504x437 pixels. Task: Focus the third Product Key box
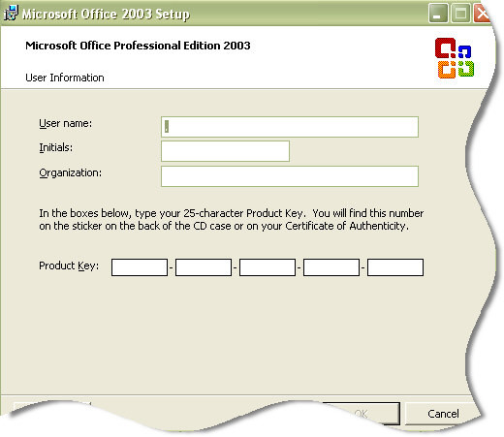pyautogui.click(x=268, y=267)
